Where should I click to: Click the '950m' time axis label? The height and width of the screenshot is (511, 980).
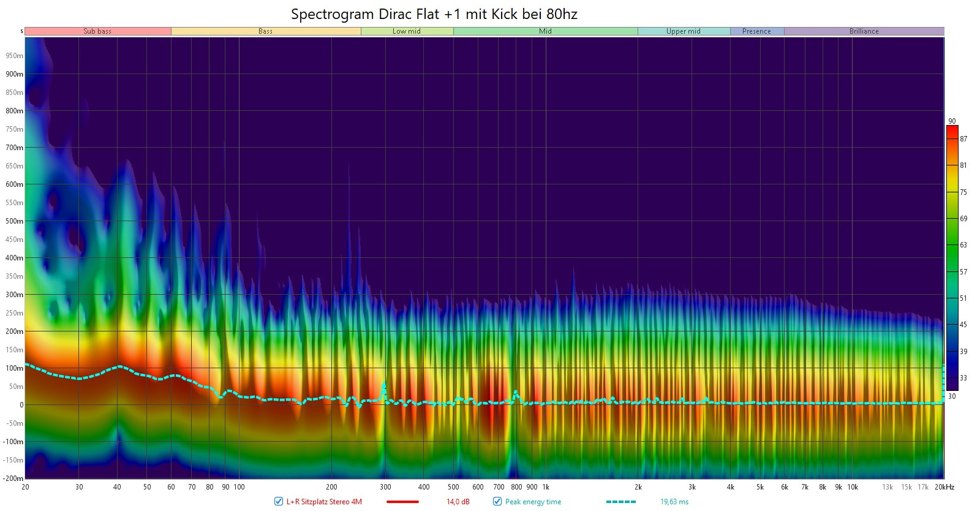(15, 56)
